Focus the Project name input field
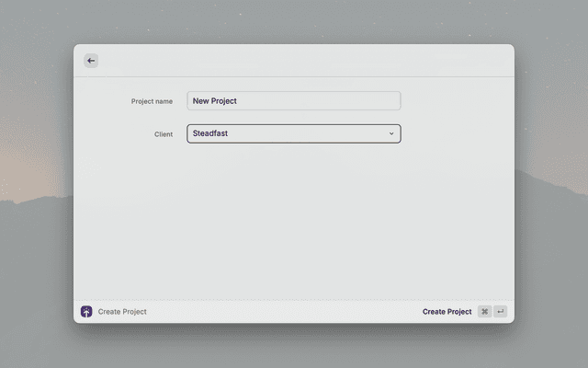The width and height of the screenshot is (588, 368). (293, 101)
